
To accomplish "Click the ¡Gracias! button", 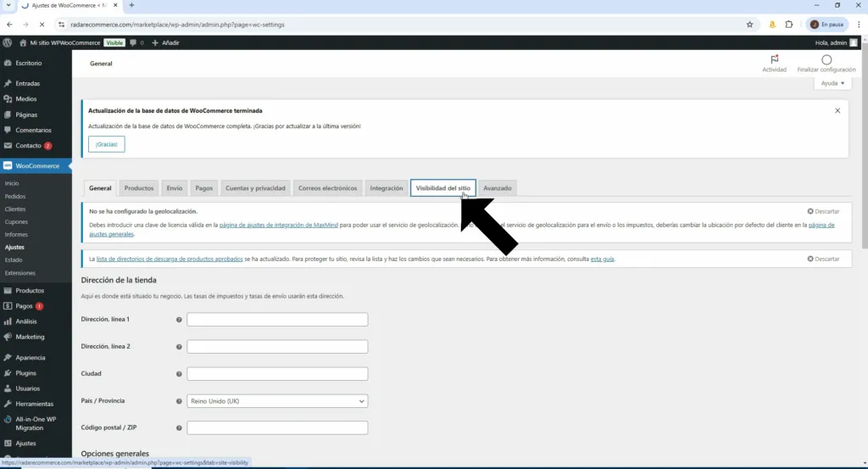I will (x=106, y=144).
